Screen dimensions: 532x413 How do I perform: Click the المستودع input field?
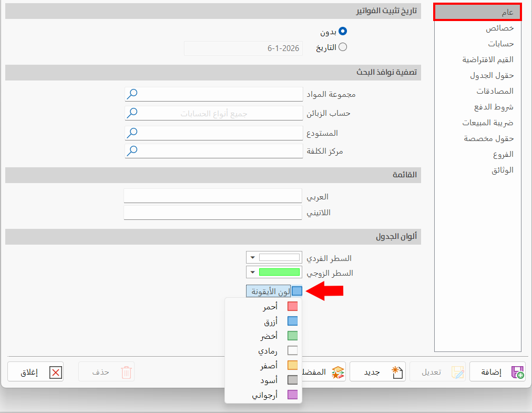point(214,133)
